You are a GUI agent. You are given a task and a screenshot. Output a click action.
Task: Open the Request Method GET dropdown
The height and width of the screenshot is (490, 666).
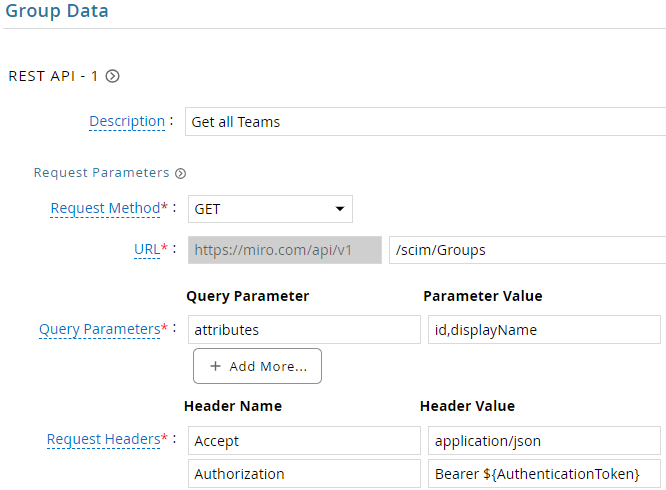coord(270,209)
